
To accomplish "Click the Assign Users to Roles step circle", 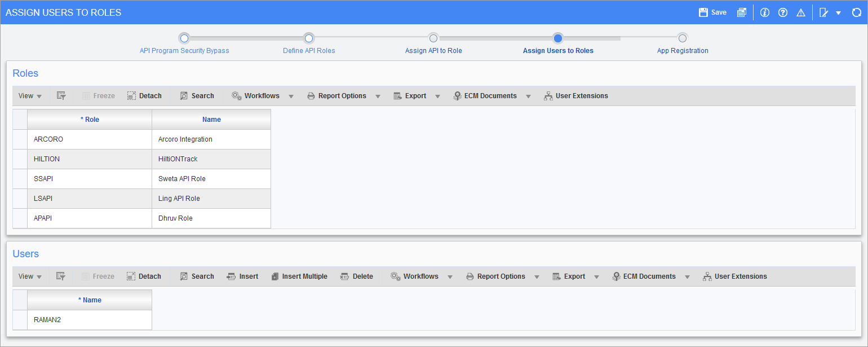I will point(558,38).
